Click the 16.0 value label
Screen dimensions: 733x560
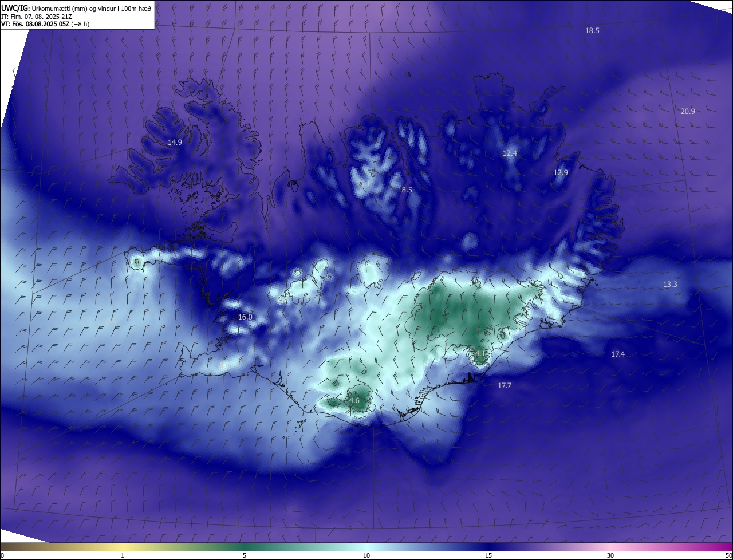[x=245, y=317]
